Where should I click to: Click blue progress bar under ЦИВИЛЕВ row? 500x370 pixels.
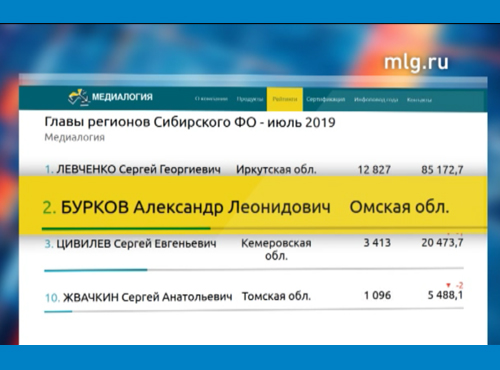coord(96,270)
